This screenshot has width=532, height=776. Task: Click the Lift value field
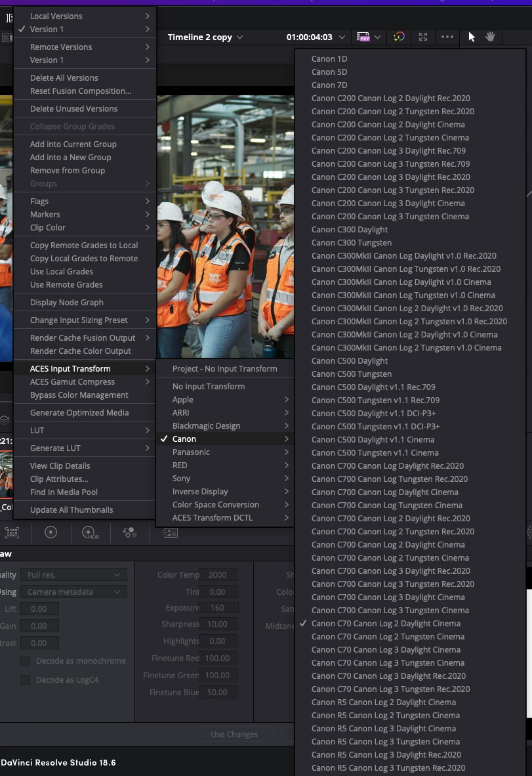pos(39,609)
